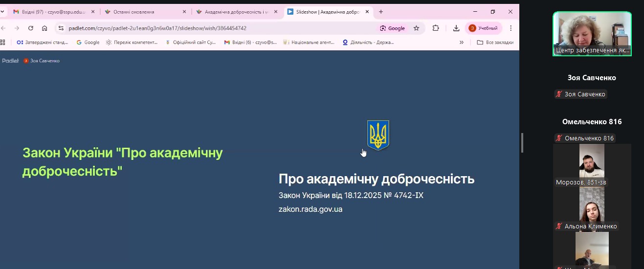Open the 'Про академічну доброчесність' law link
Image resolution: width=644 pixels, height=269 pixels.
[x=376, y=179]
